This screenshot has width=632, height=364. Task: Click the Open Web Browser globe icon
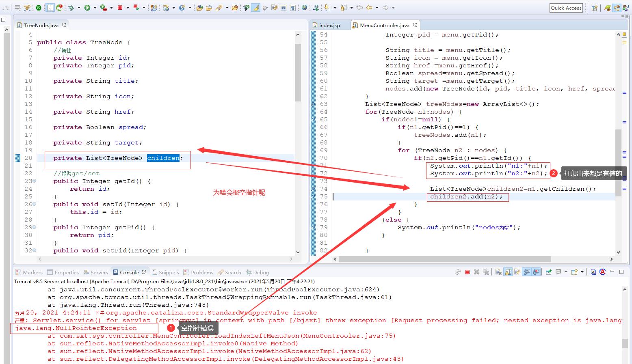304,7
